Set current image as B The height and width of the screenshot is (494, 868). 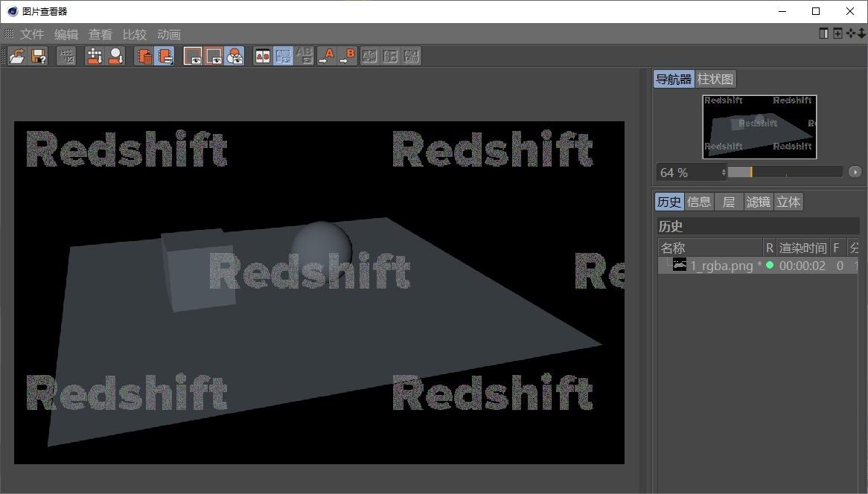coord(348,56)
